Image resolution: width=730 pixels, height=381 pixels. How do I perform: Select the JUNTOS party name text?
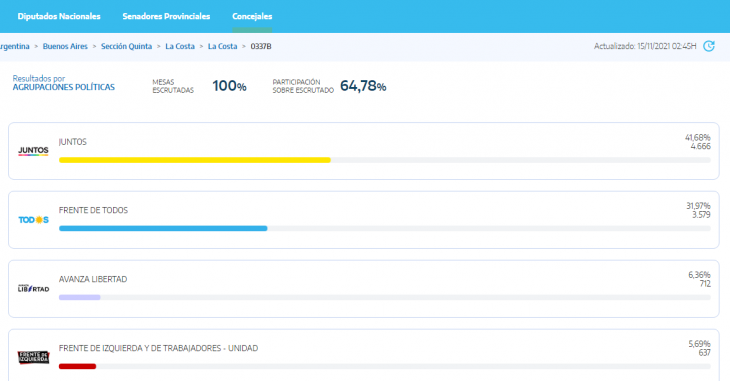tap(73, 142)
